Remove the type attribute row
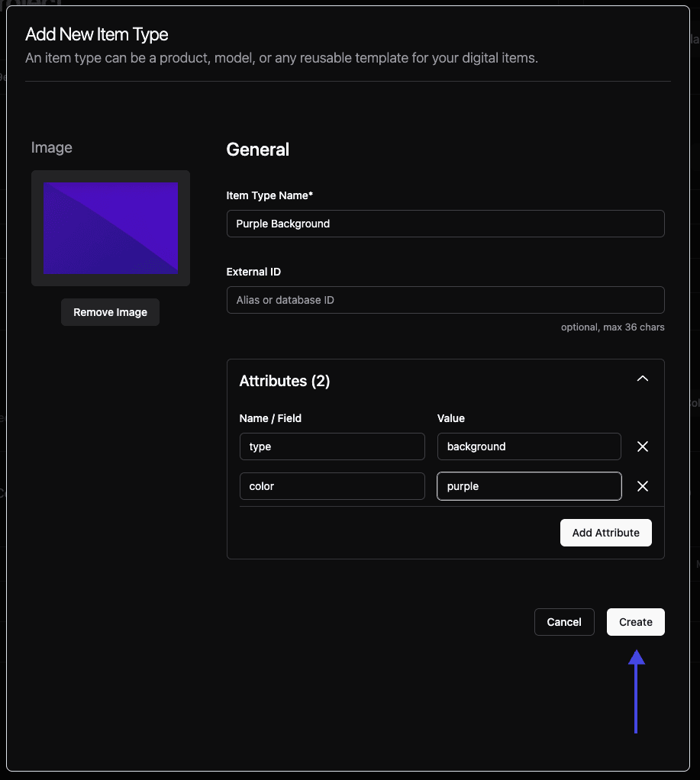This screenshot has width=700, height=780. 643,446
